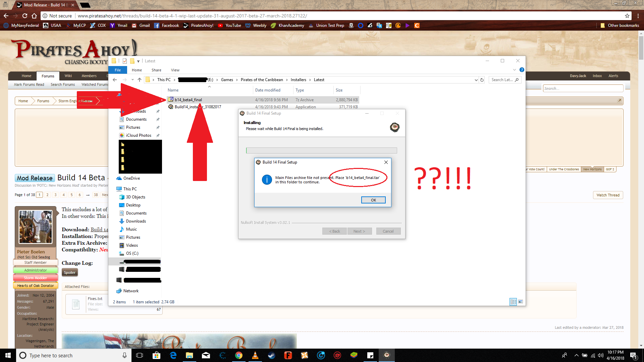
Task: Open Games in the address breadcrumb
Action: pyautogui.click(x=227, y=80)
